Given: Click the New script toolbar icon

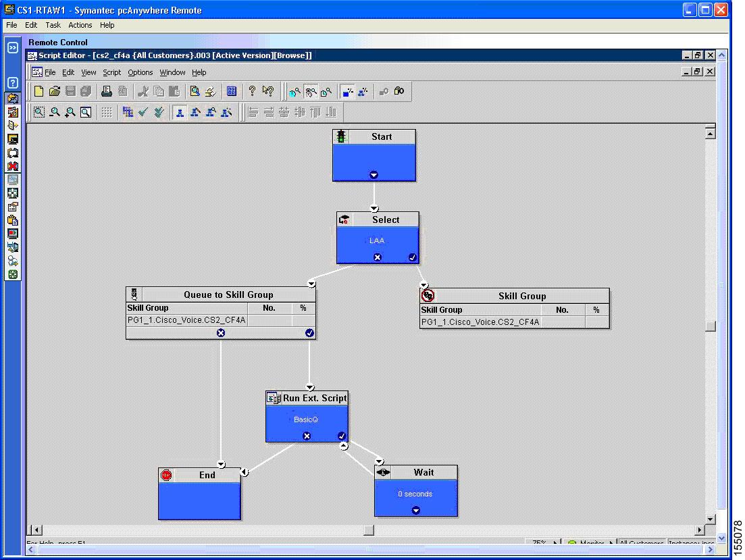Looking at the screenshot, I should click(x=39, y=91).
